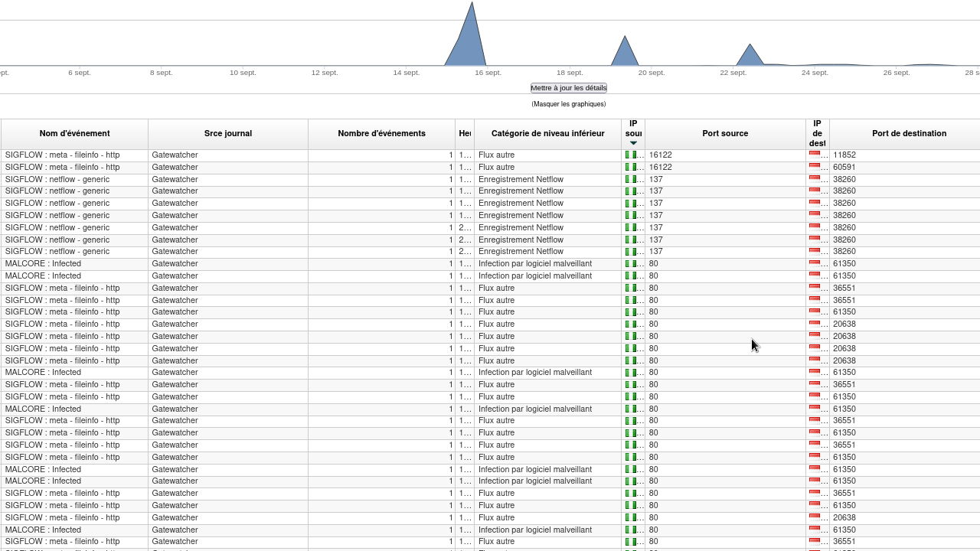Click source IP flag in first netflow generic row

click(631, 179)
